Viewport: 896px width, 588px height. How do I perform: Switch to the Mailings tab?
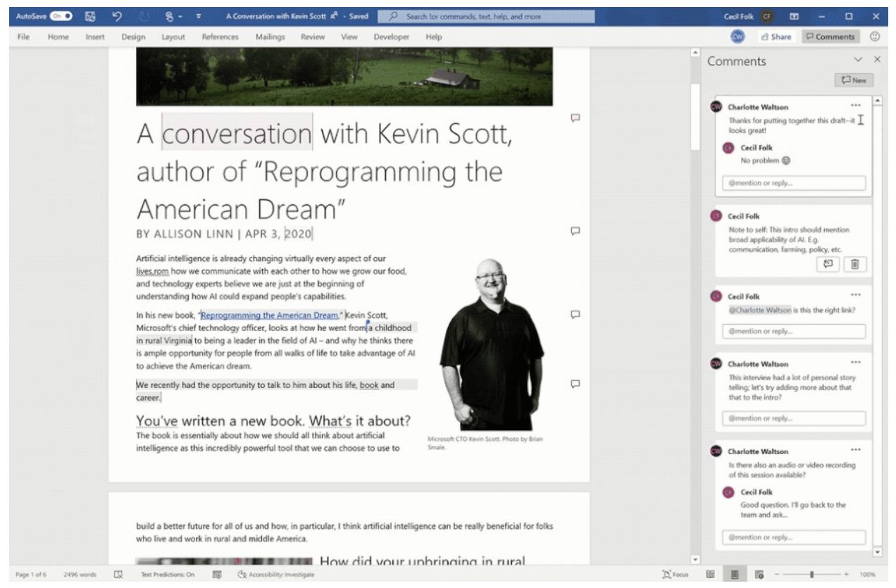pyautogui.click(x=271, y=37)
